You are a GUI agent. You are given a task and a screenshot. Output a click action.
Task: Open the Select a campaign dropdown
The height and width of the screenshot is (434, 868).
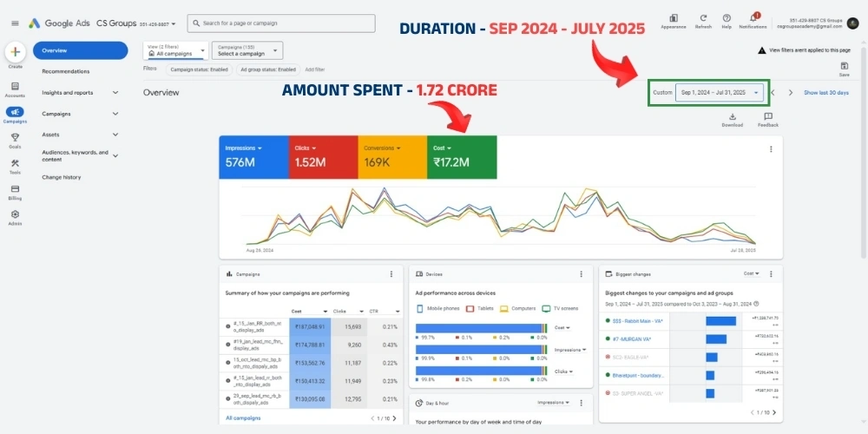tap(247, 50)
